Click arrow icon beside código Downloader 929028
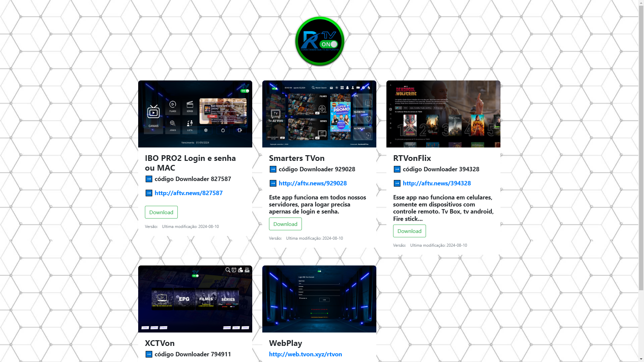 (x=273, y=169)
